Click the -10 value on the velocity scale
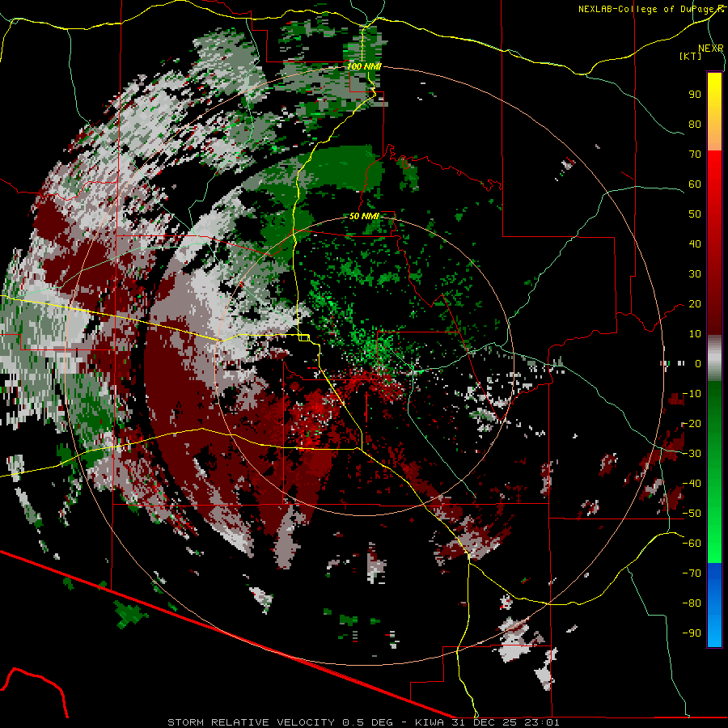This screenshot has height=728, width=728. click(x=692, y=394)
